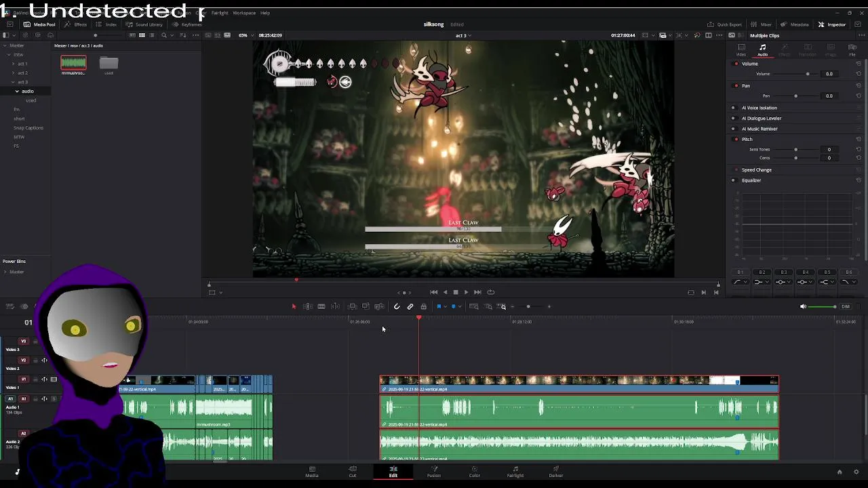The width and height of the screenshot is (868, 488).
Task: Go to the Edit page
Action: [x=393, y=472]
